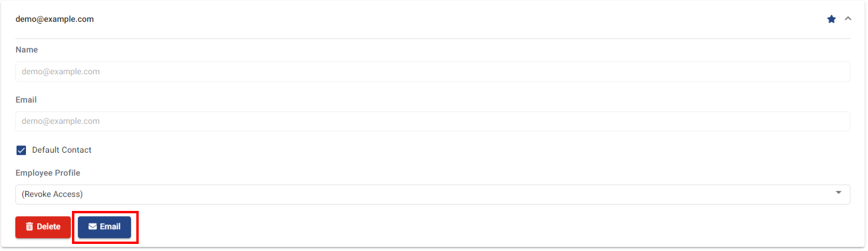Click the Employee Profile dropdown arrow
Image resolution: width=868 pixels, height=251 pixels.
pyautogui.click(x=838, y=193)
